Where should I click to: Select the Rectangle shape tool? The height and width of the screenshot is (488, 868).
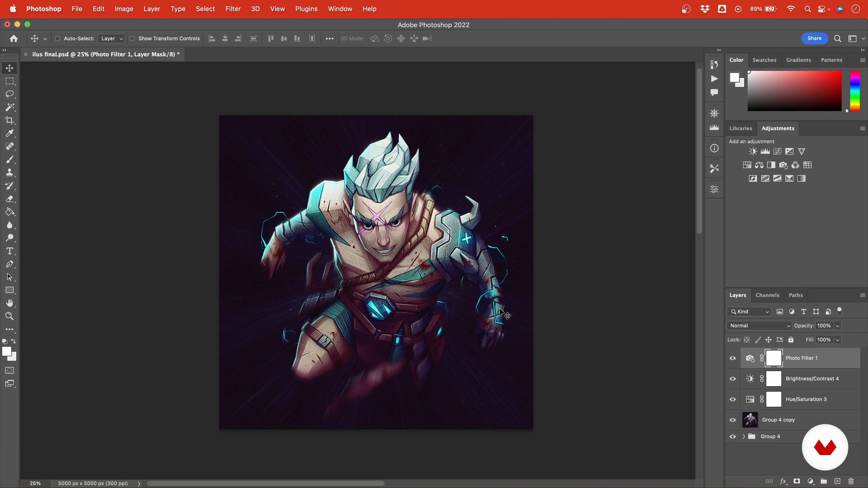pos(9,290)
